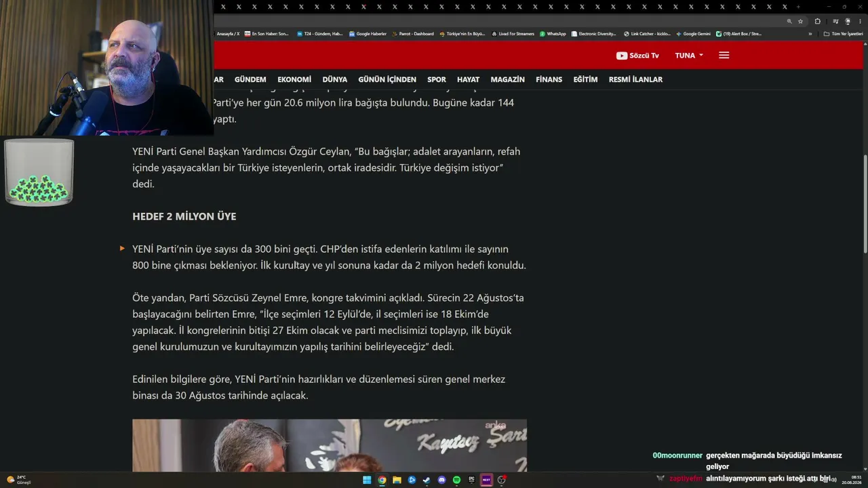Click the paragraph starting 'Edinilen bilgilere göre'

[319, 387]
